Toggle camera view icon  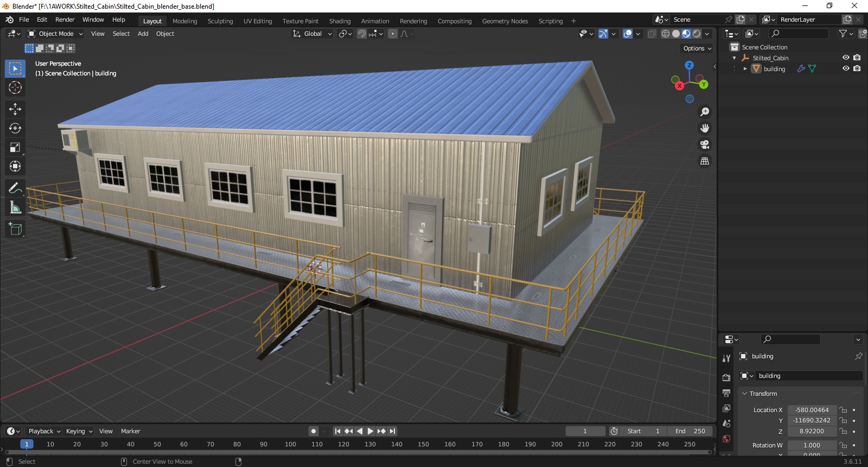pyautogui.click(x=705, y=144)
